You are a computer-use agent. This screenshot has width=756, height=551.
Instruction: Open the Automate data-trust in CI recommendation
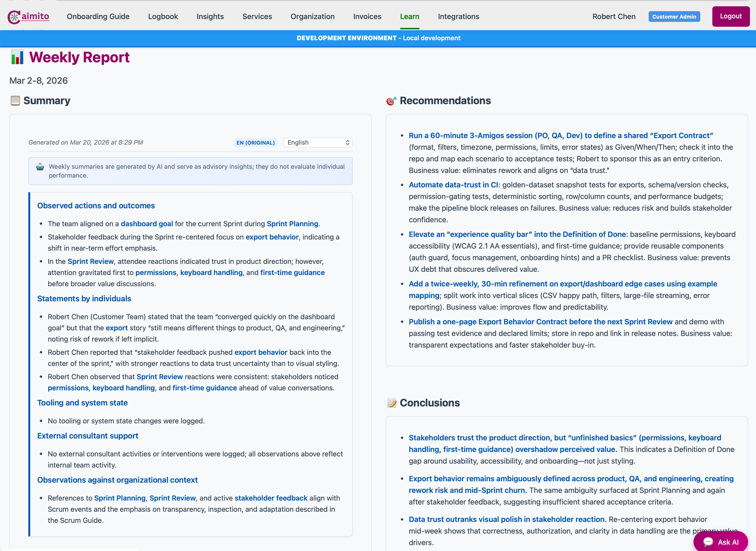(x=453, y=185)
